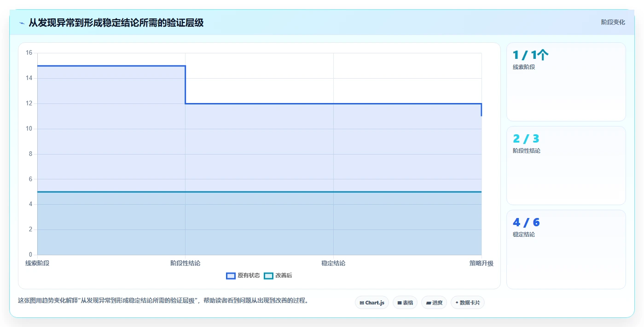Open the 2 / 3 阶段性结论 card
644x327 pixels.
tap(566, 166)
